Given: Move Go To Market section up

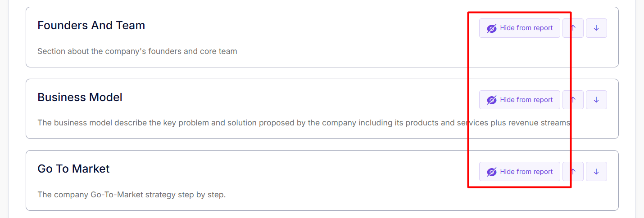Looking at the screenshot, I should click(573, 172).
